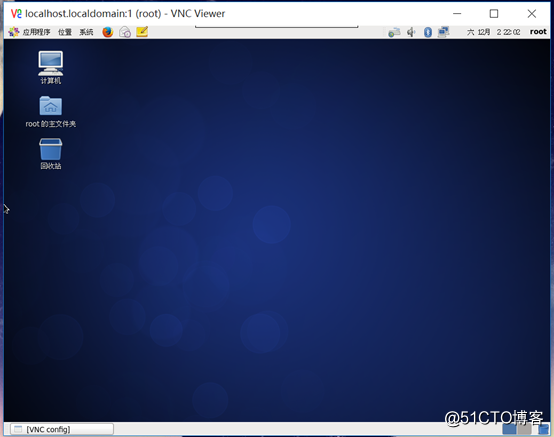This screenshot has width=554, height=437.
Task: Select the 计算机 desktop icon
Action: 51,67
